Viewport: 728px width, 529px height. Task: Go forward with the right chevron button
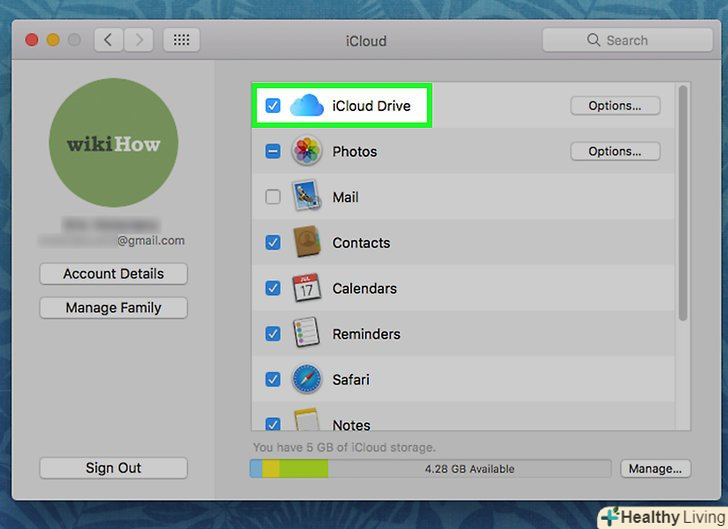(x=138, y=40)
